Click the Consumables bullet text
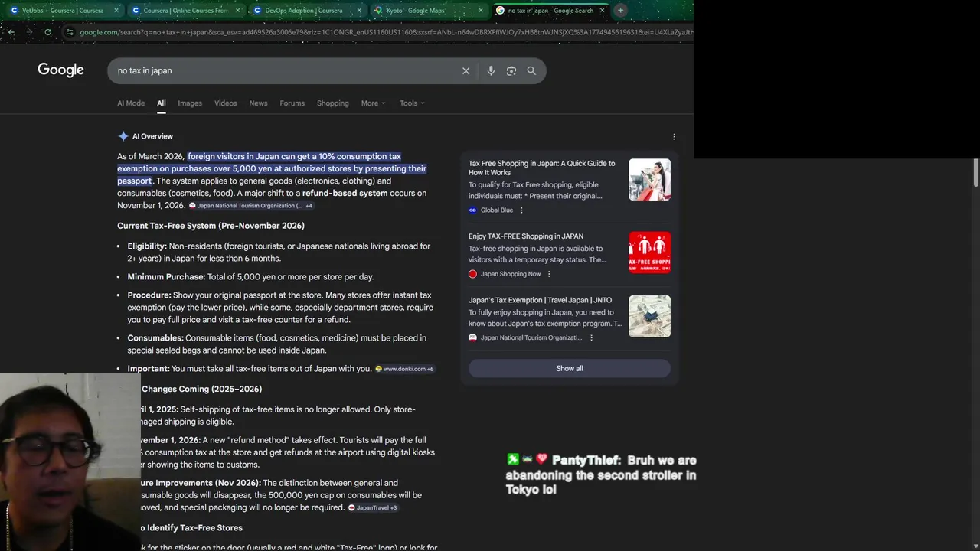Viewport: 980px width, 551px height. [277, 344]
